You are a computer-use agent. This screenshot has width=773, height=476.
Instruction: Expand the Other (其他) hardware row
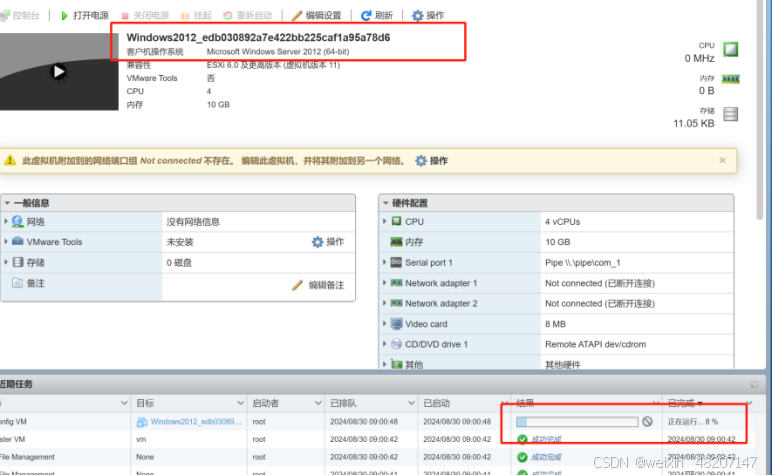pos(385,364)
